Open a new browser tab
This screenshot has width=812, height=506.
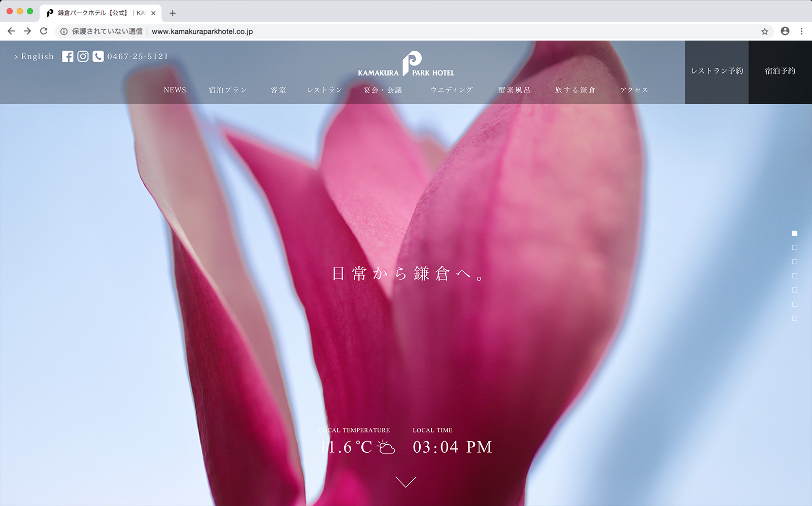tap(173, 13)
